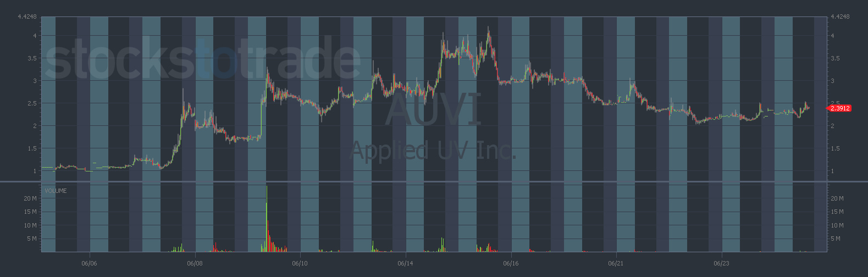This screenshot has height=277, width=868.
Task: Click the 15 M volume label on right axis
Action: (x=838, y=212)
